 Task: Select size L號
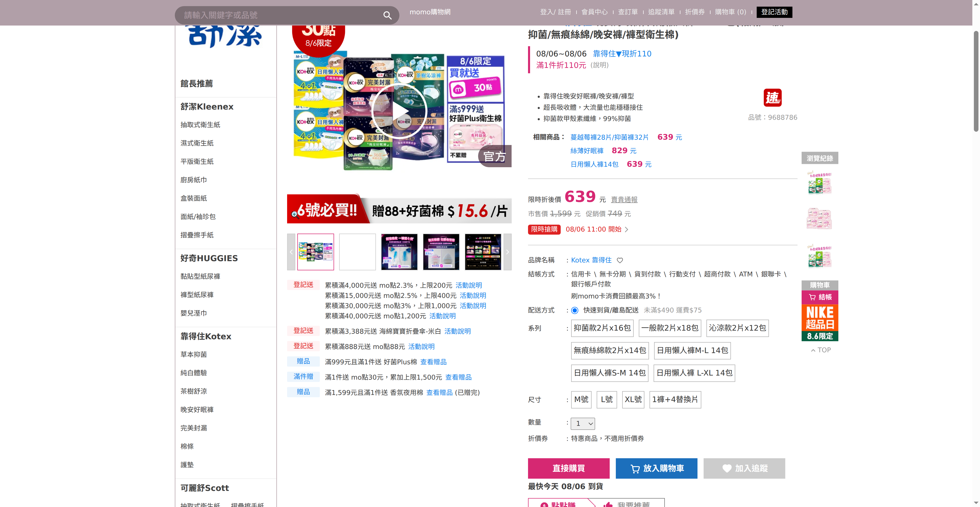point(607,400)
